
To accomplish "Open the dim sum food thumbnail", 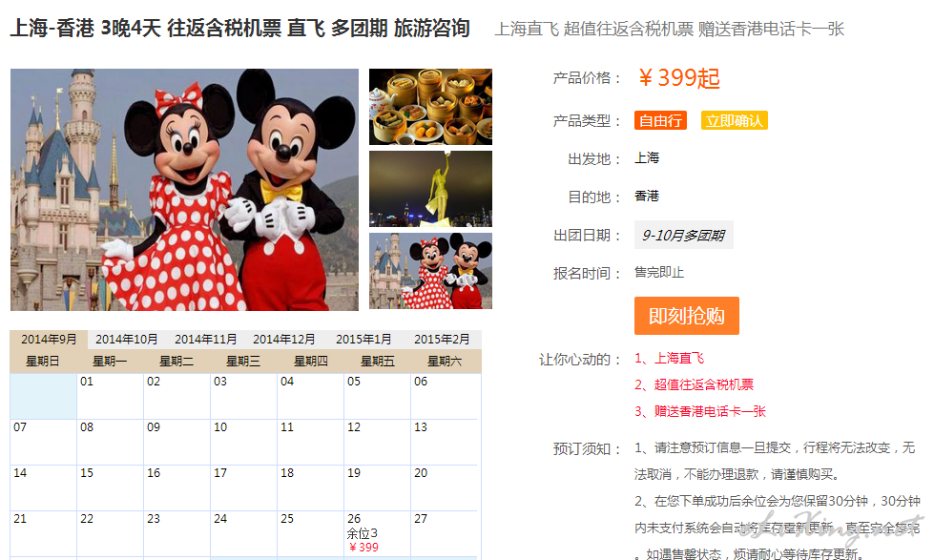I will [x=430, y=107].
